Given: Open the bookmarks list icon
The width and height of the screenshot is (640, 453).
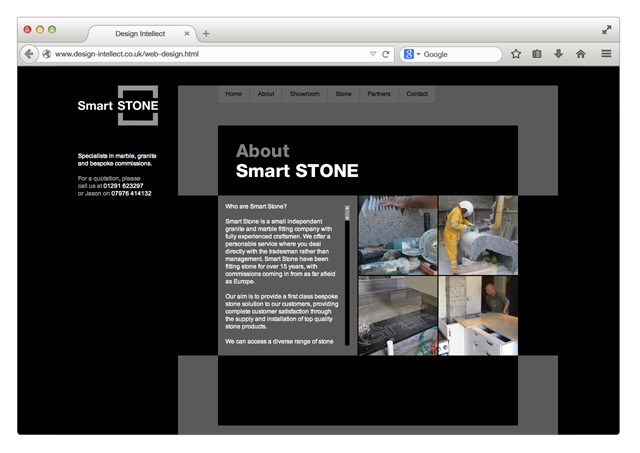Looking at the screenshot, I should click(537, 54).
